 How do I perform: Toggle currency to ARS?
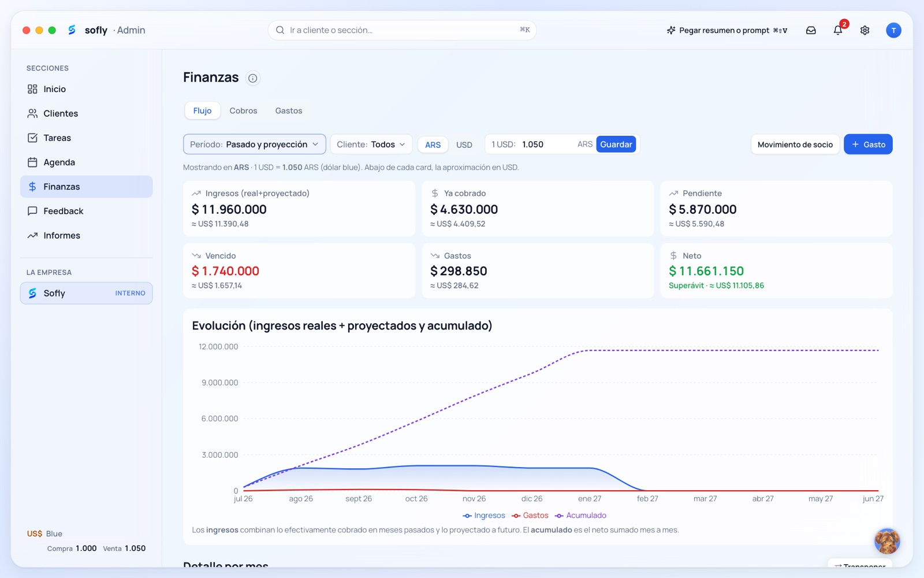click(x=433, y=144)
